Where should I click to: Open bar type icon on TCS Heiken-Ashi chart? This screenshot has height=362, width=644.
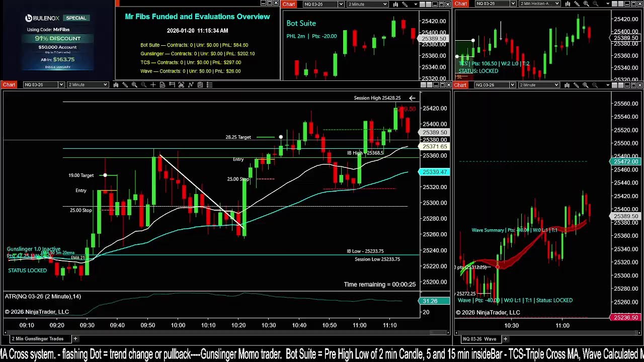[x=568, y=4]
